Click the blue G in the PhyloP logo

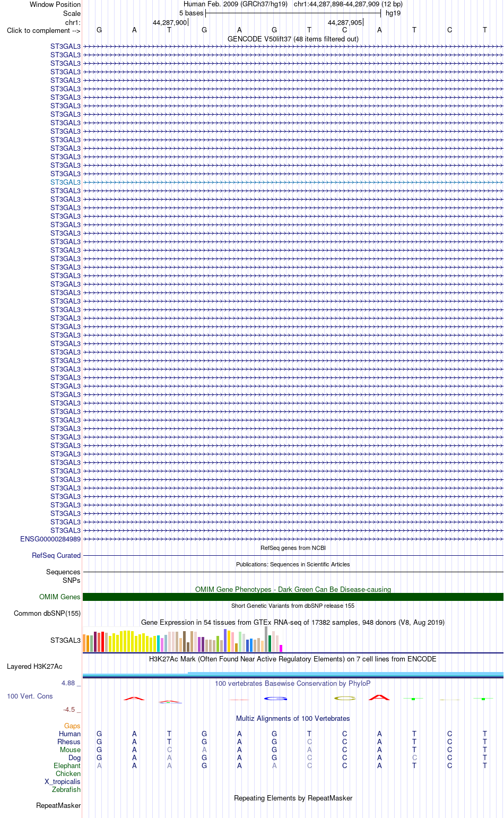pyautogui.click(x=275, y=698)
